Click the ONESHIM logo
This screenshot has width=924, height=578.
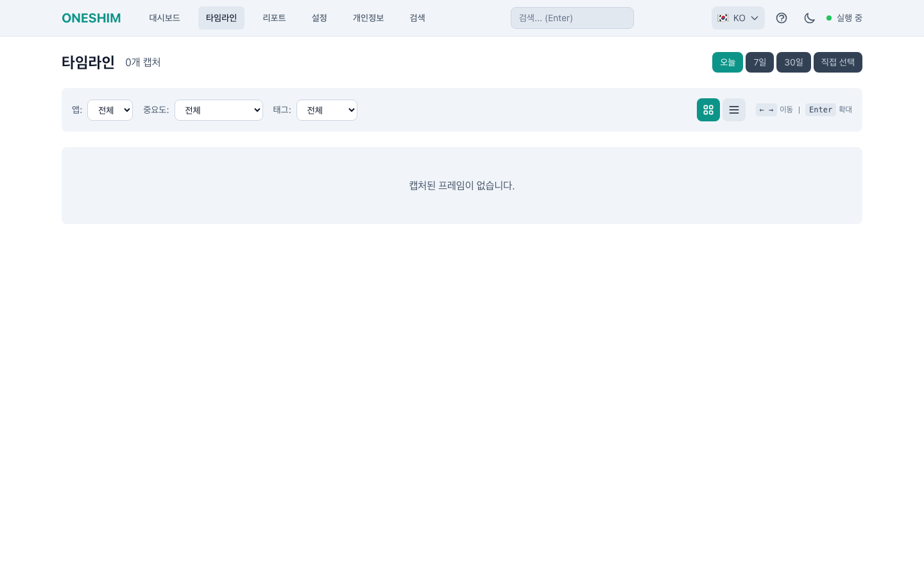91,18
